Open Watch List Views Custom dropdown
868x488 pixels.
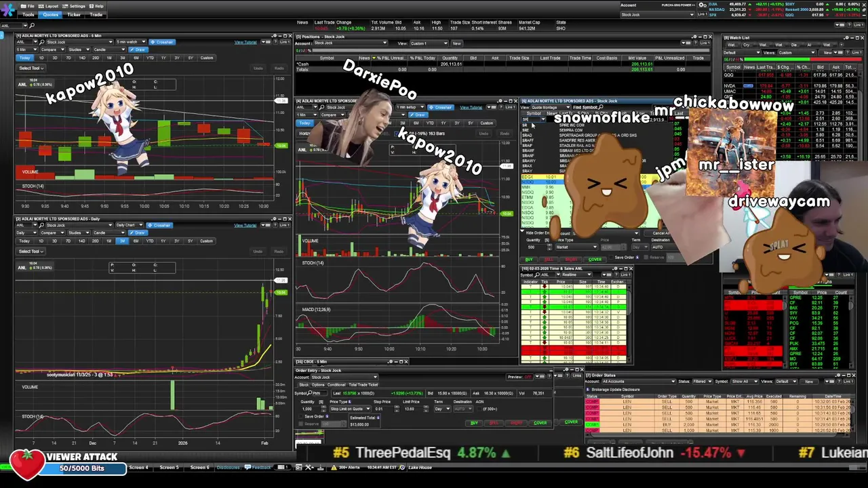[795, 52]
